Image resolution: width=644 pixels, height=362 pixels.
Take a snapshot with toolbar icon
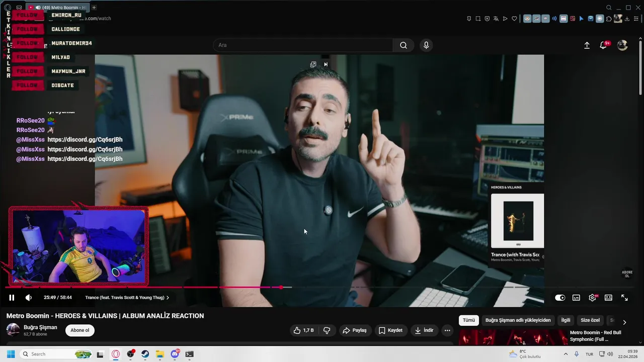(478, 19)
